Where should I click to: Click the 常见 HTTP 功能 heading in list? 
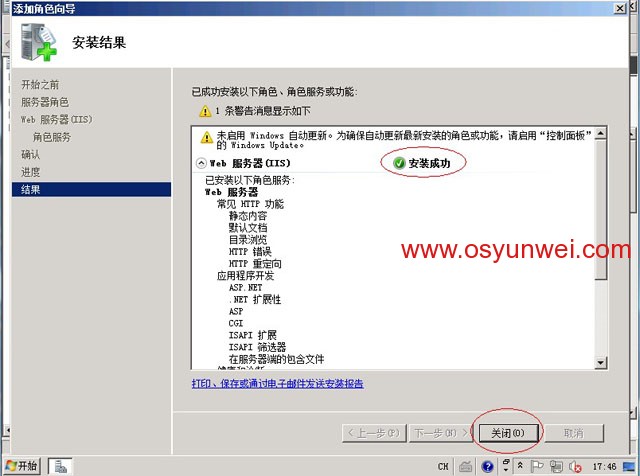pyautogui.click(x=250, y=204)
